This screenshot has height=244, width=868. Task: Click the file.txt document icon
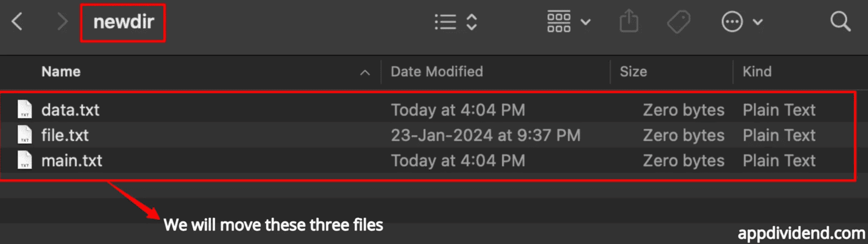click(25, 135)
